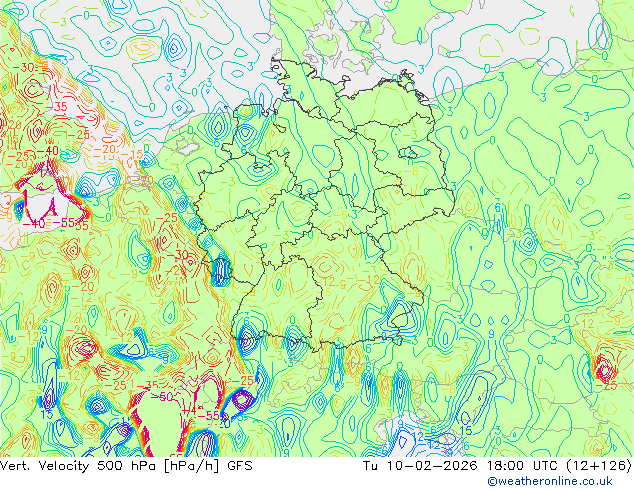Click the date 'Tu 10-02-2026 18:00 UTC (12+126)'
Screen dimensions: 634x490
pyautogui.click(x=498, y=466)
